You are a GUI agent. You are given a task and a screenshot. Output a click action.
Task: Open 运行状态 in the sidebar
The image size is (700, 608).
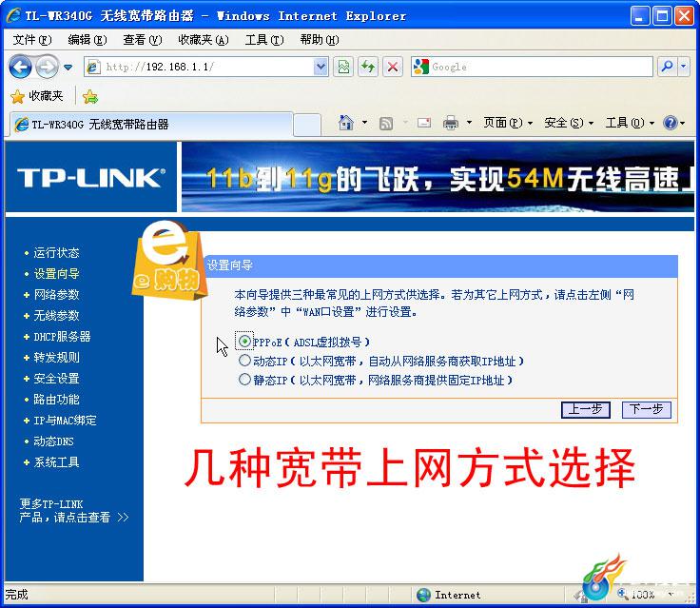click(56, 253)
